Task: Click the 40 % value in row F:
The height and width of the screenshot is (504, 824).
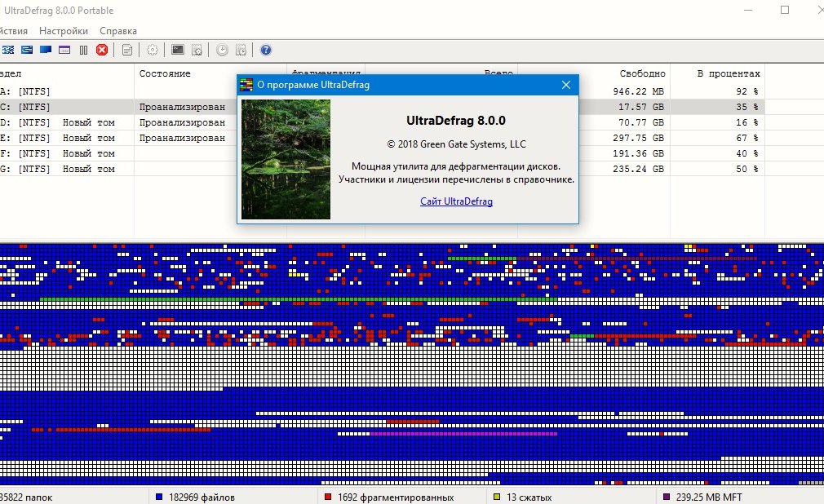Action: pyautogui.click(x=747, y=153)
